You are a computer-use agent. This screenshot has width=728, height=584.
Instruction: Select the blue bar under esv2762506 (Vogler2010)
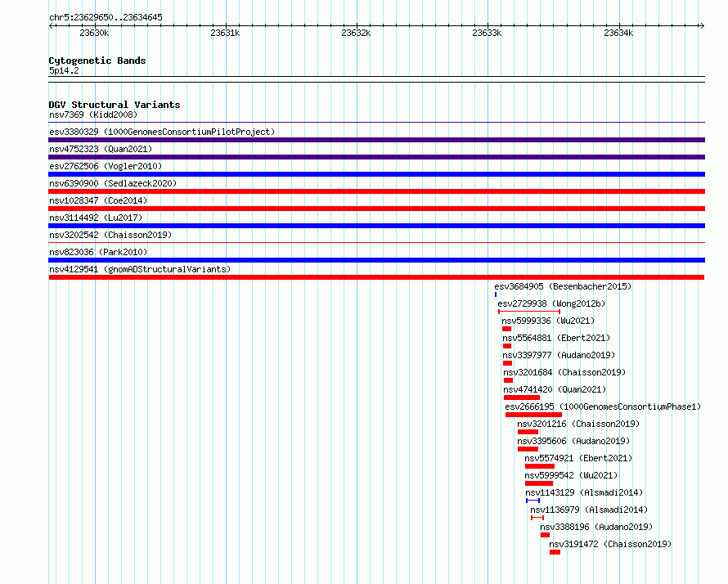[376, 174]
